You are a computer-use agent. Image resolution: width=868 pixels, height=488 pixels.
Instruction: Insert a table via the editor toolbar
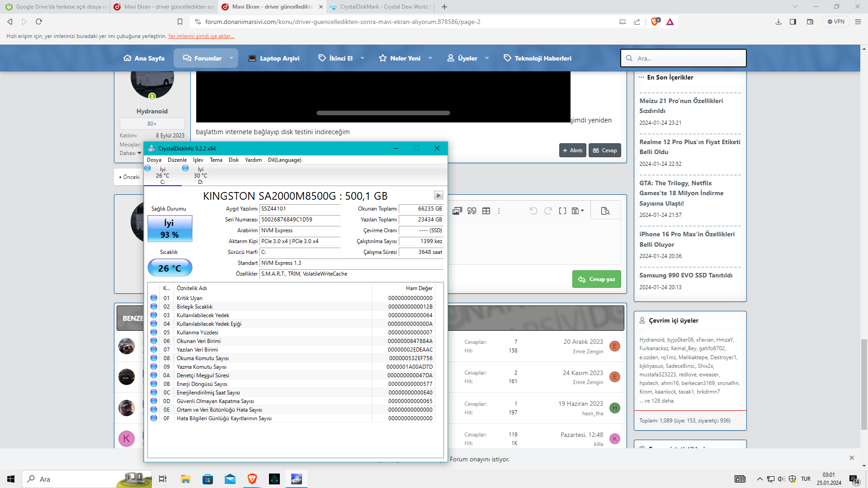[486, 211]
